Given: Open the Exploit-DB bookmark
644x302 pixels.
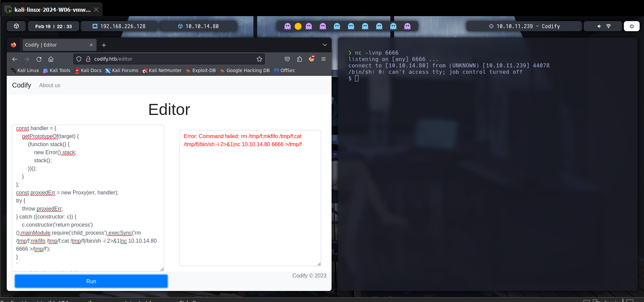Looking at the screenshot, I should 201,70.
